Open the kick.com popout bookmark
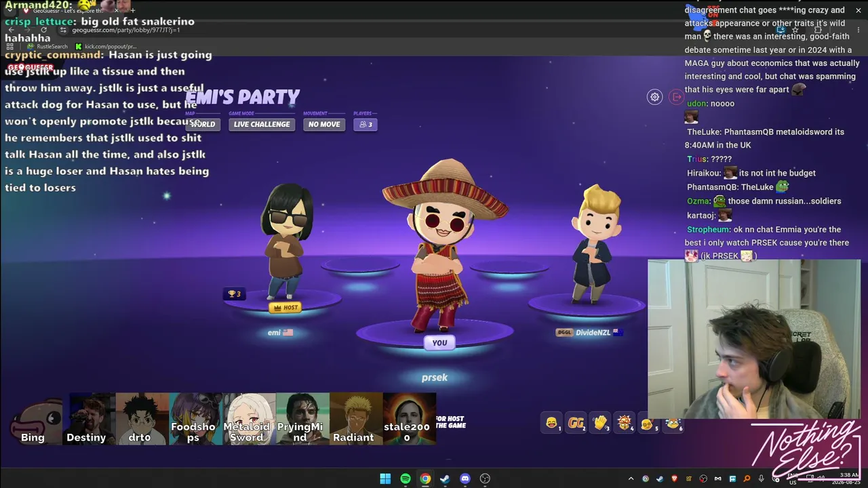This screenshot has height=488, width=868. [x=106, y=46]
